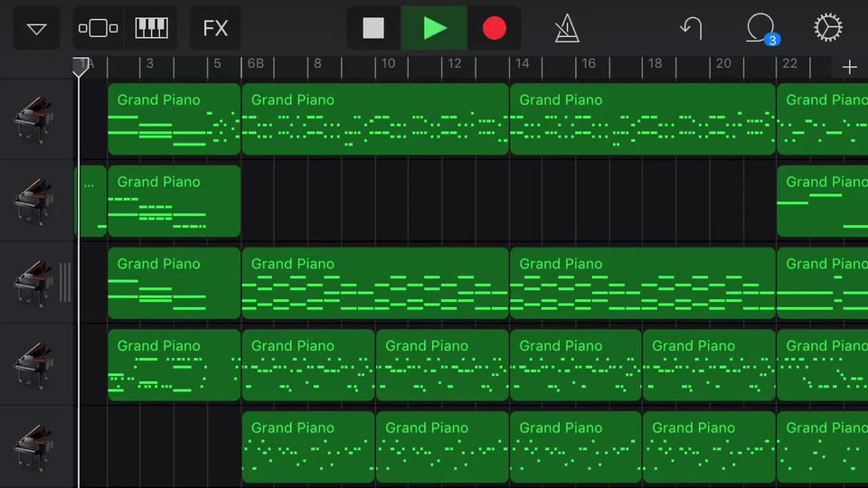Select first track's Grand Piano region at bar 22
The image size is (868, 488).
click(x=823, y=119)
